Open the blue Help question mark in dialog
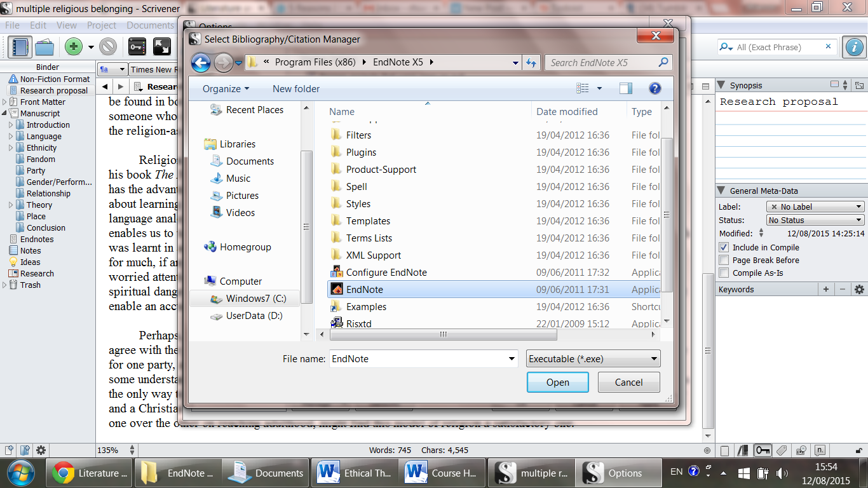The width and height of the screenshot is (868, 488). click(655, 88)
